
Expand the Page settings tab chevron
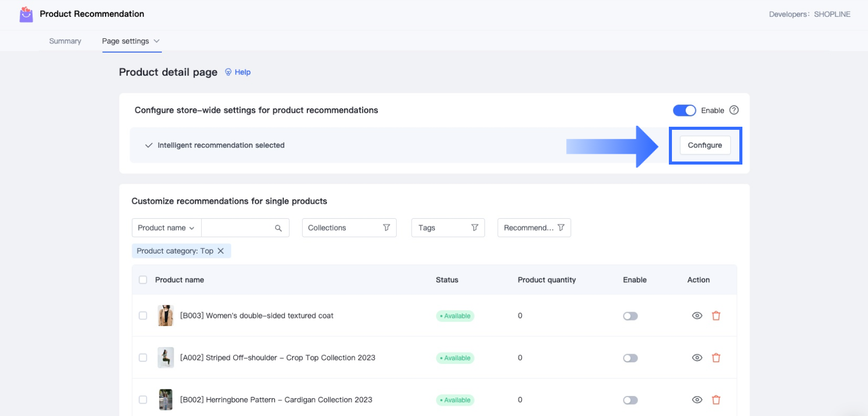[157, 41]
